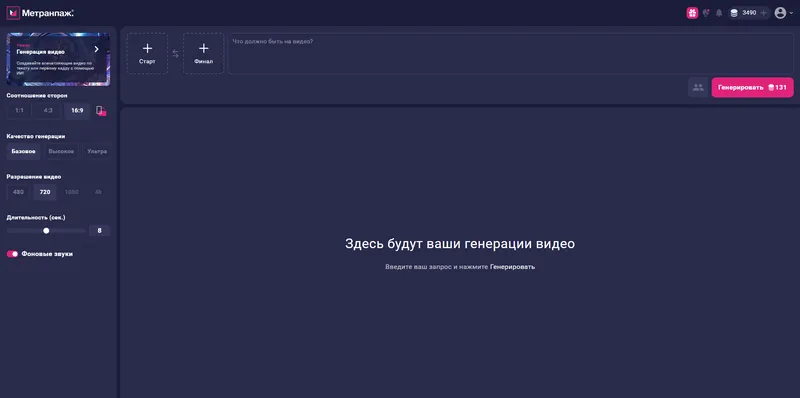Choose Высокое generation quality

pos(61,152)
